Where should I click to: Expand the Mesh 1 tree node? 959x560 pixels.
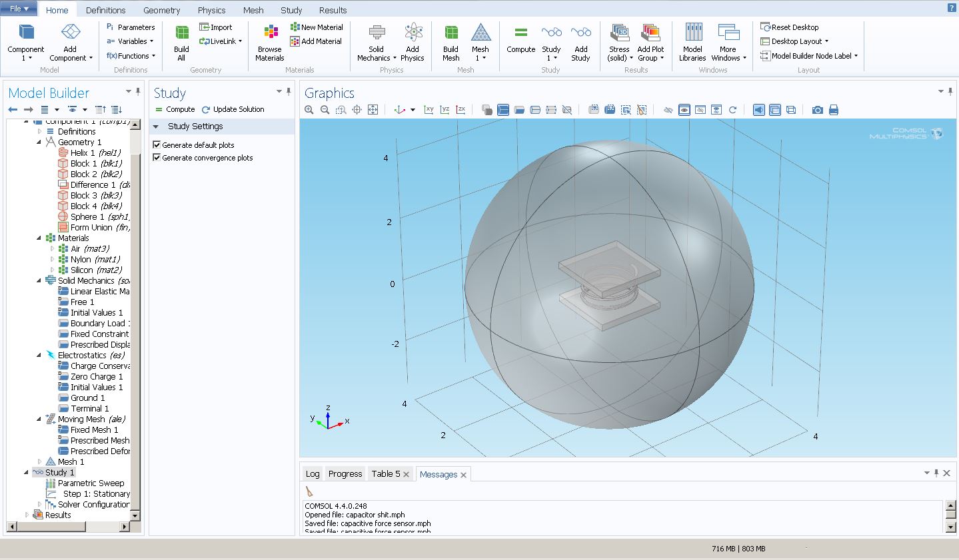coord(39,461)
